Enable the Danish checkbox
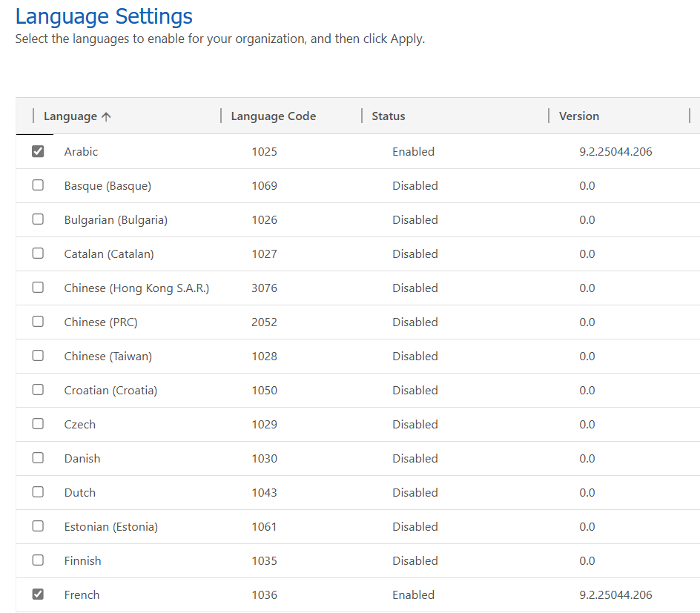This screenshot has width=700, height=613. pyautogui.click(x=38, y=457)
